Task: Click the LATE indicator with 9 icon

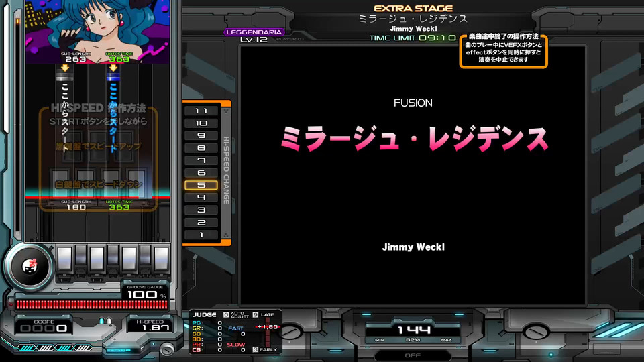Action: tap(263, 314)
